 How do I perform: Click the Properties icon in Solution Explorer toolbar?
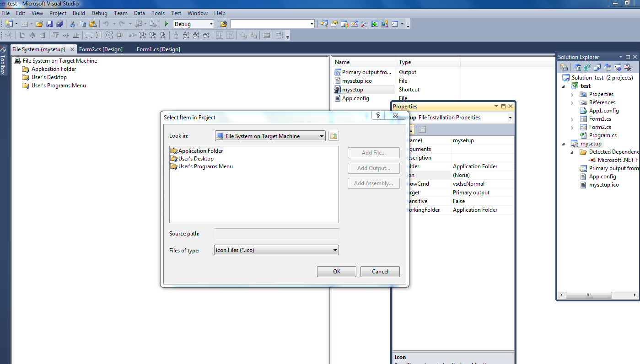pos(564,67)
